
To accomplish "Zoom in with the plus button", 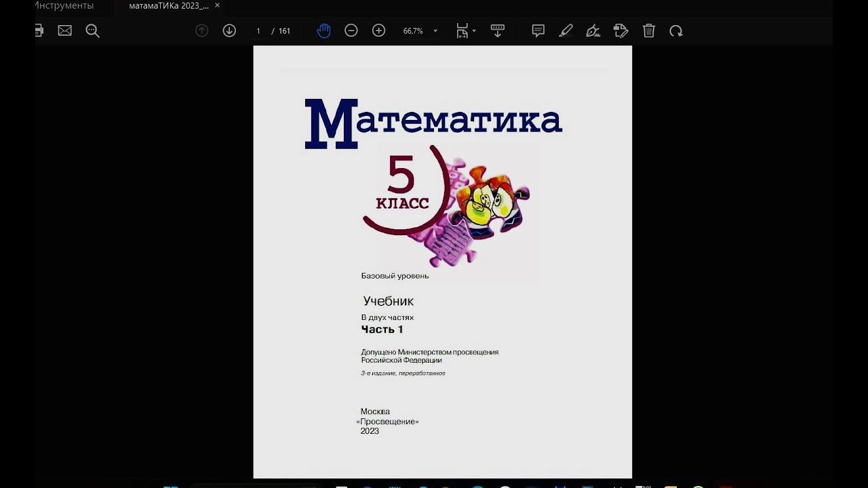I will [x=379, y=30].
